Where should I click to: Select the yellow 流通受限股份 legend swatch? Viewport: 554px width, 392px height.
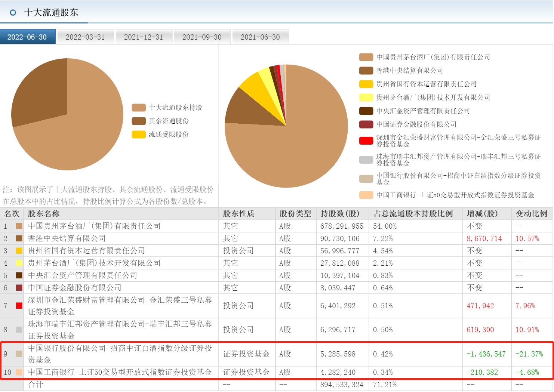(139, 135)
